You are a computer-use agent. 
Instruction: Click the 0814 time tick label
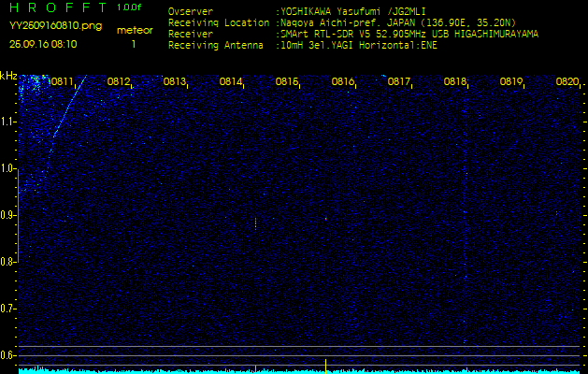(231, 81)
